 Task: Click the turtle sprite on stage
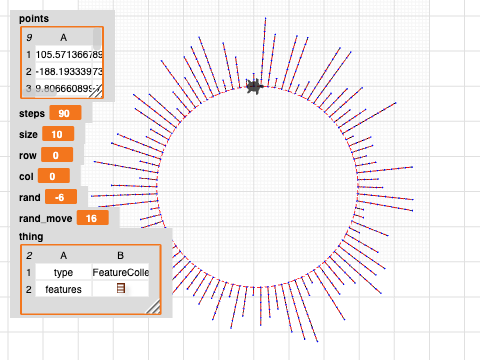tap(254, 87)
